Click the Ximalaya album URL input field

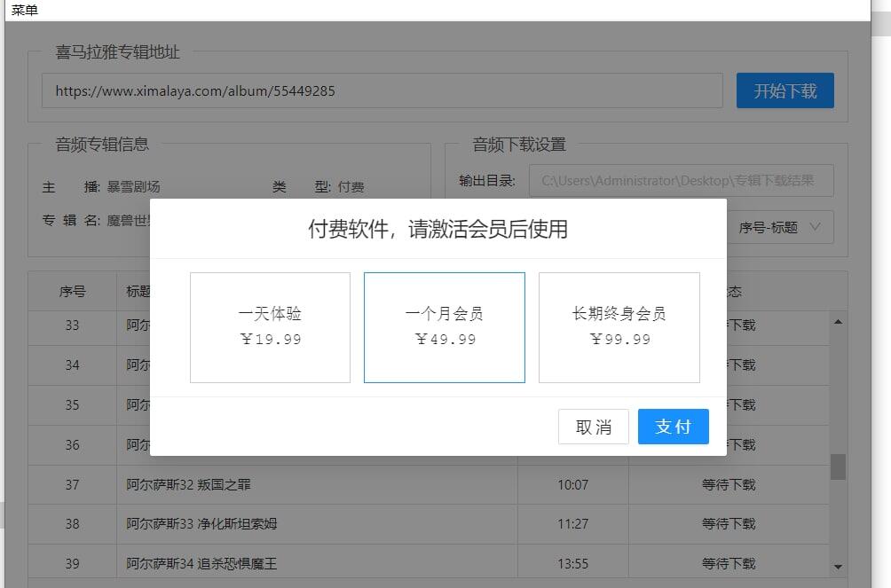[382, 90]
